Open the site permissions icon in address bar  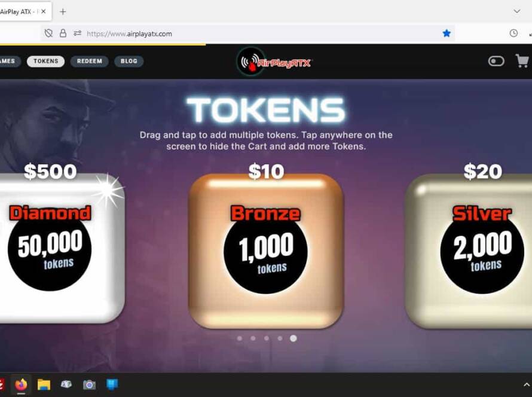coord(77,33)
